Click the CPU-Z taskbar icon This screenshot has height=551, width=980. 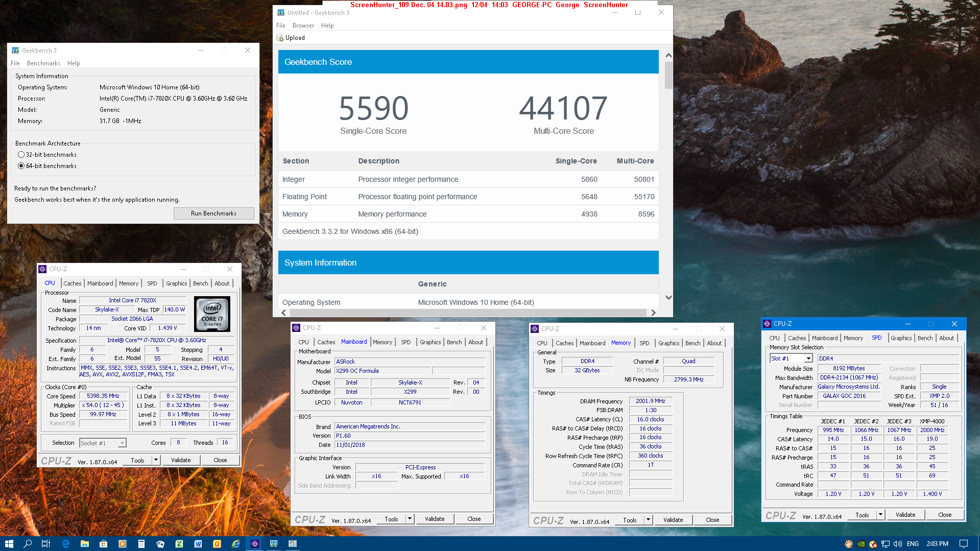[x=255, y=544]
